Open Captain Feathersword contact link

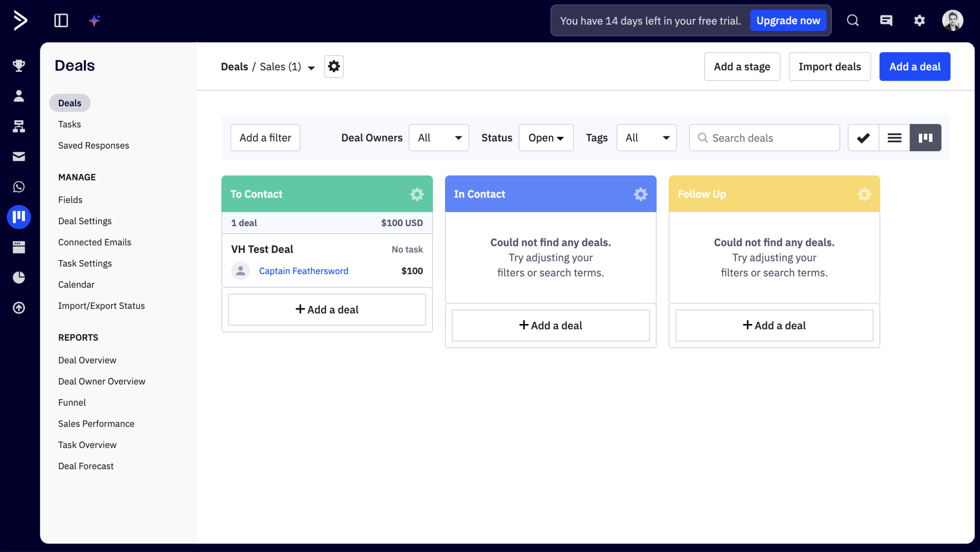point(304,271)
